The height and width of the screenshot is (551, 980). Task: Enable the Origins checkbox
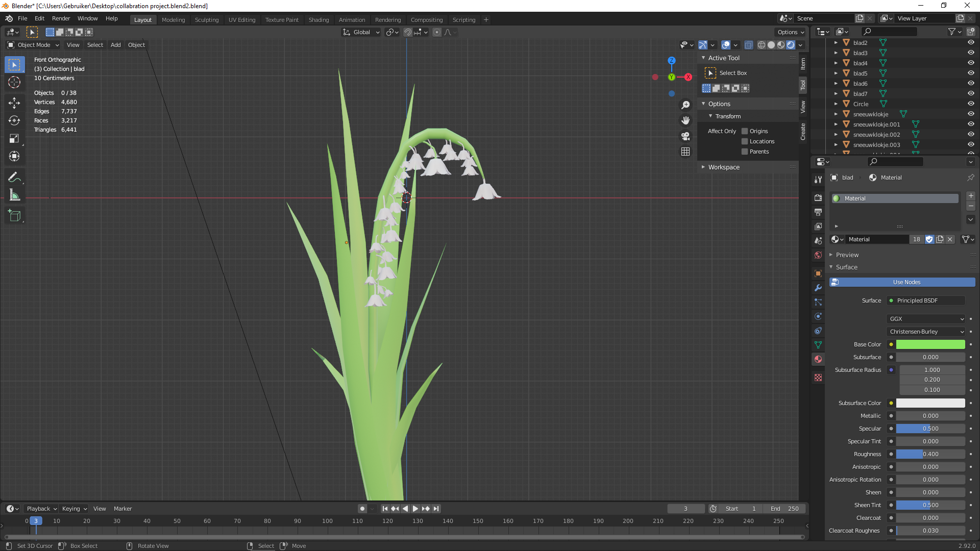745,131
